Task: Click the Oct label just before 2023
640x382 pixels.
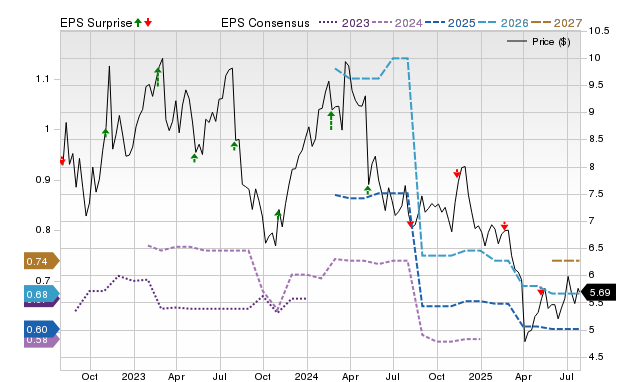Action: [89, 376]
